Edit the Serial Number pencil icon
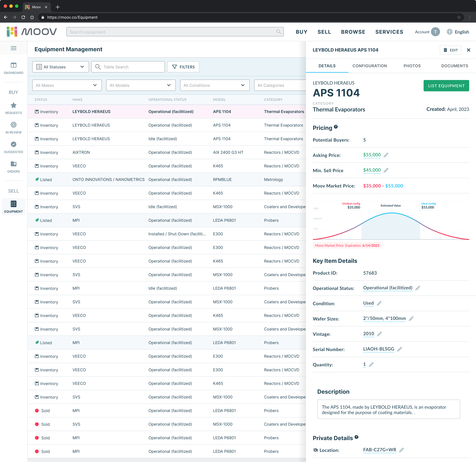The image size is (476, 462). [x=399, y=349]
